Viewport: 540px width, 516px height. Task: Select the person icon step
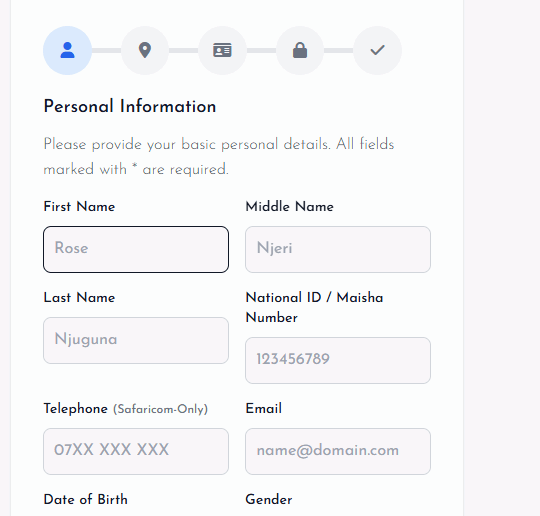tap(68, 50)
